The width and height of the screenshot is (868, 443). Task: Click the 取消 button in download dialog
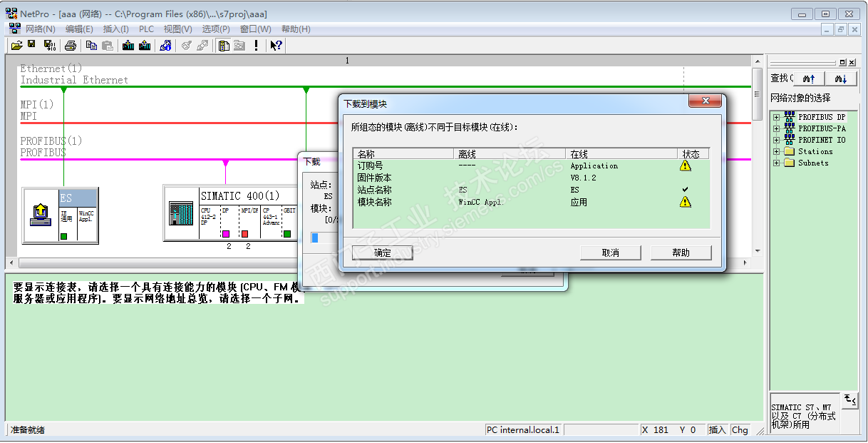pos(611,253)
